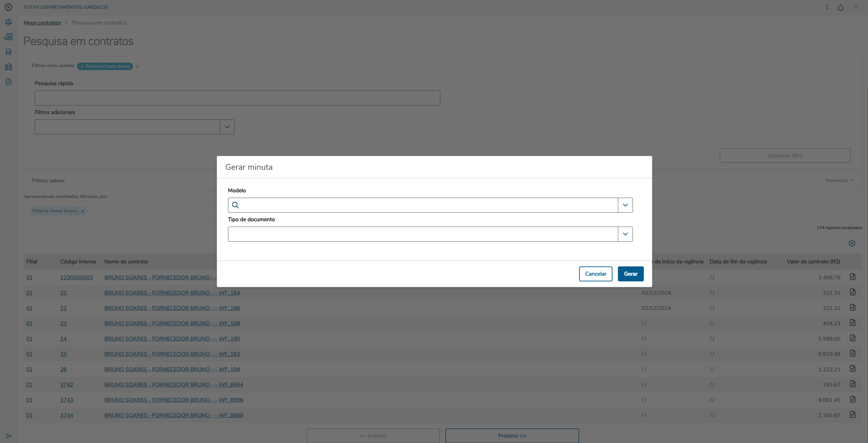Open the Tipo de documento dropdown
Viewport: 868px width, 443px height.
(625, 234)
